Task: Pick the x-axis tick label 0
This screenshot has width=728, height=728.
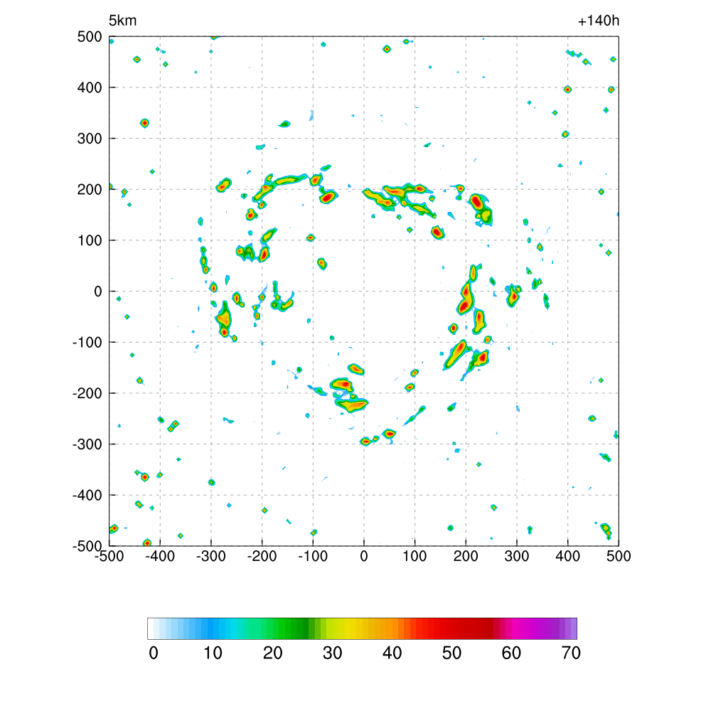Action: 364,556
